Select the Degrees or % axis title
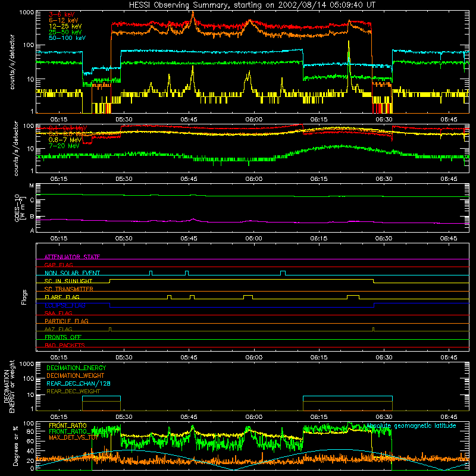This screenshot has height=476, width=476. [15, 446]
